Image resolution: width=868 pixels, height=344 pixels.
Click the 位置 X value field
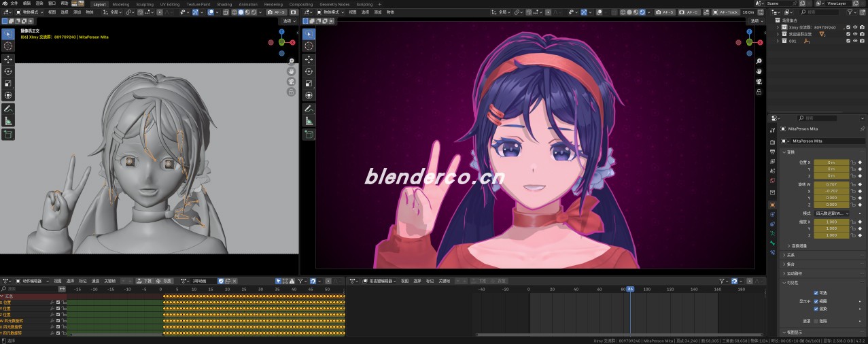click(x=832, y=162)
